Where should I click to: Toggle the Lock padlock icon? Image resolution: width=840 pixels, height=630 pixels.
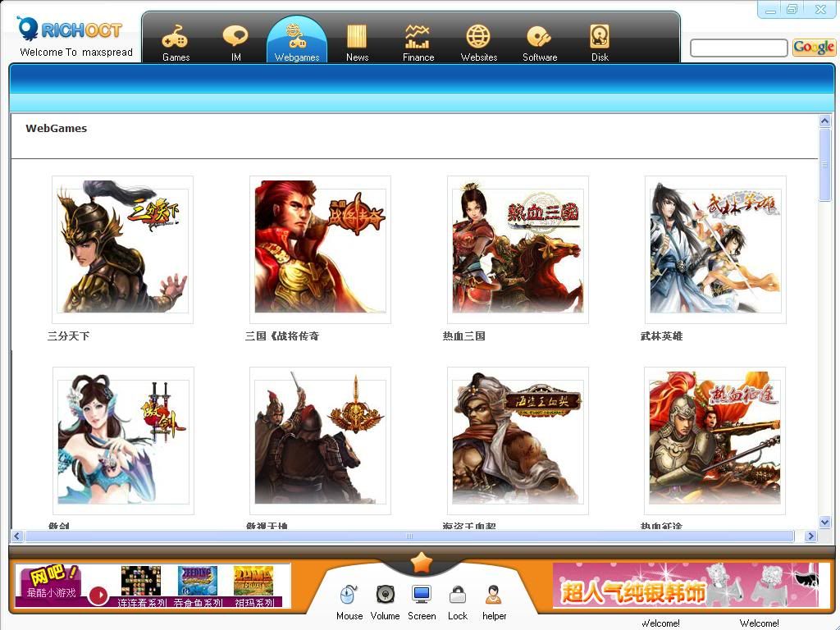(x=458, y=595)
